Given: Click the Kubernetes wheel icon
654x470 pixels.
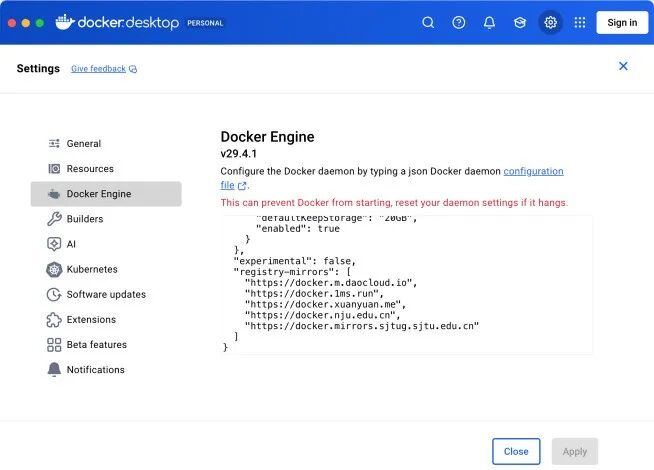Looking at the screenshot, I should tap(54, 269).
